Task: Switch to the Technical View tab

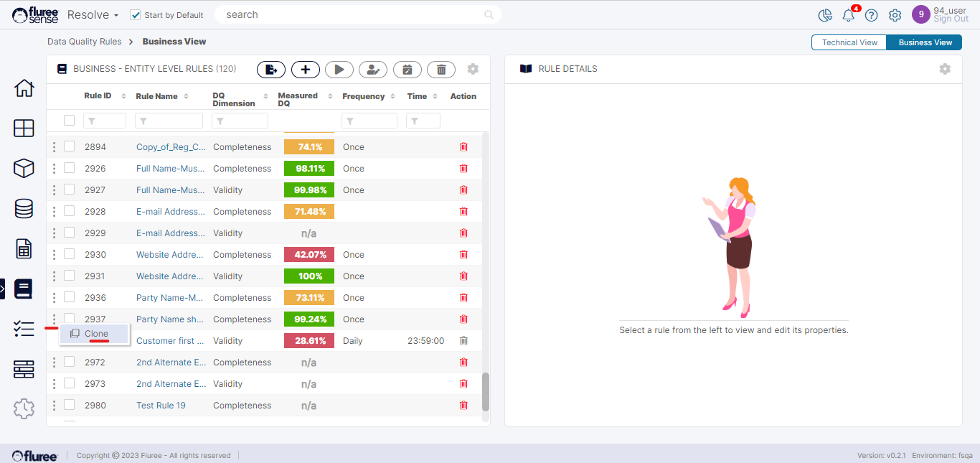Action: [x=849, y=42]
